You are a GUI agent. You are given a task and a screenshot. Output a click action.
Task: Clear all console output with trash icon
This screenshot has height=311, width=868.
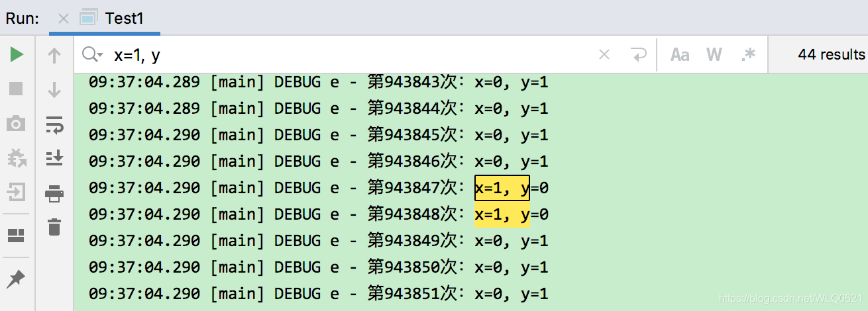[x=54, y=227]
